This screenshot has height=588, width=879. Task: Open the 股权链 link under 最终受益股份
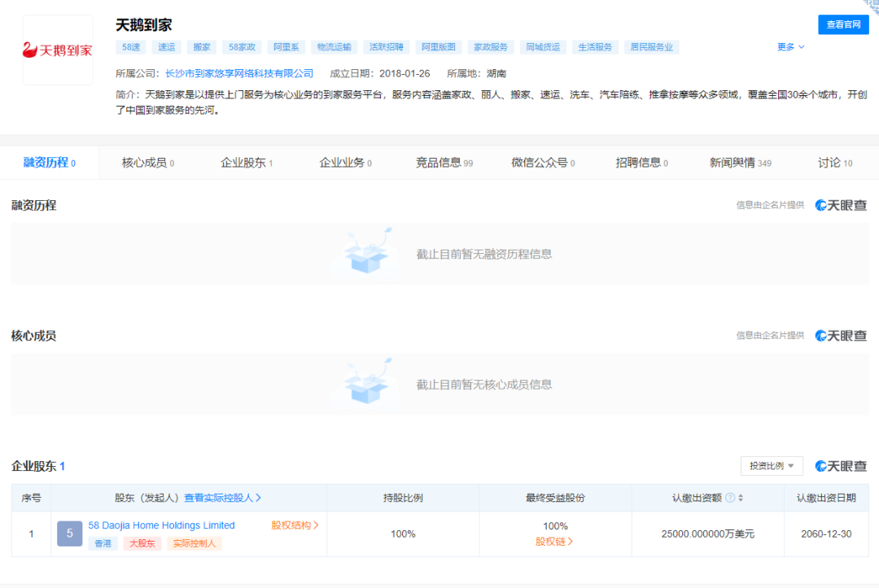554,542
